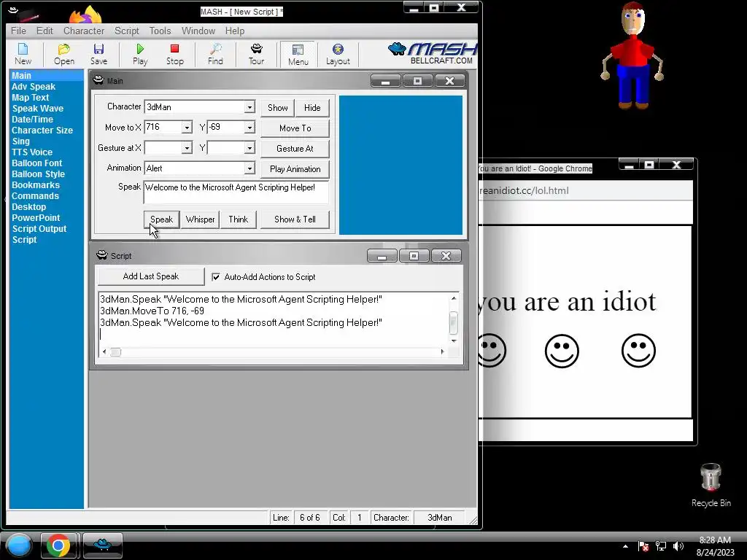Expand the Animation dropdown showing Alert
Image resolution: width=747 pixels, height=560 pixels.
[x=249, y=168]
